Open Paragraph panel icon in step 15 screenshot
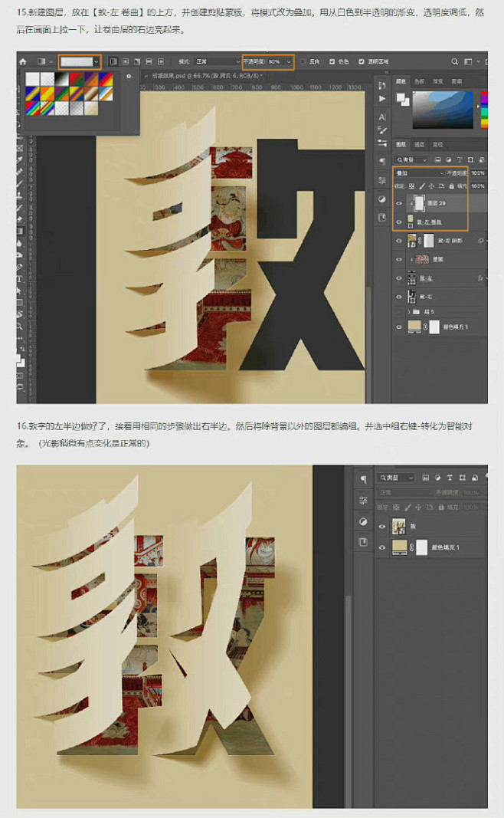Screen dimensions: 504x818 click(382, 161)
